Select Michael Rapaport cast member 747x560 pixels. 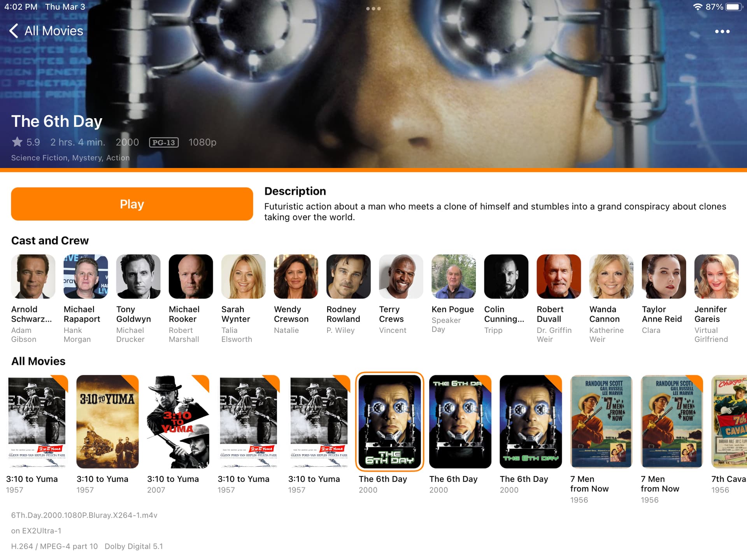(86, 276)
